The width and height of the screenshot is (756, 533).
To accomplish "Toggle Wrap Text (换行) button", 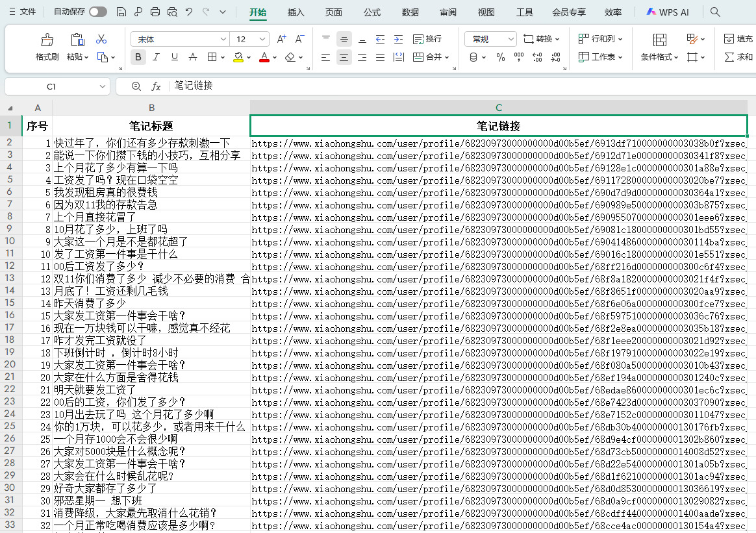I will [x=427, y=39].
